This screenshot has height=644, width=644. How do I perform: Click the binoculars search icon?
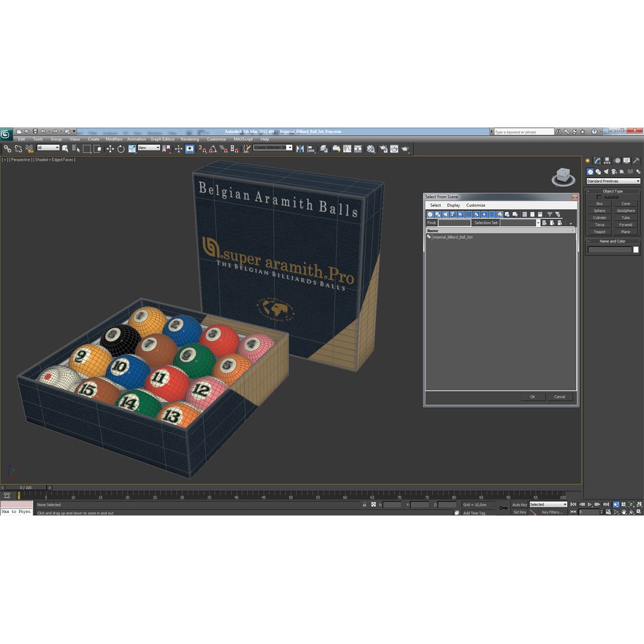pos(558,131)
